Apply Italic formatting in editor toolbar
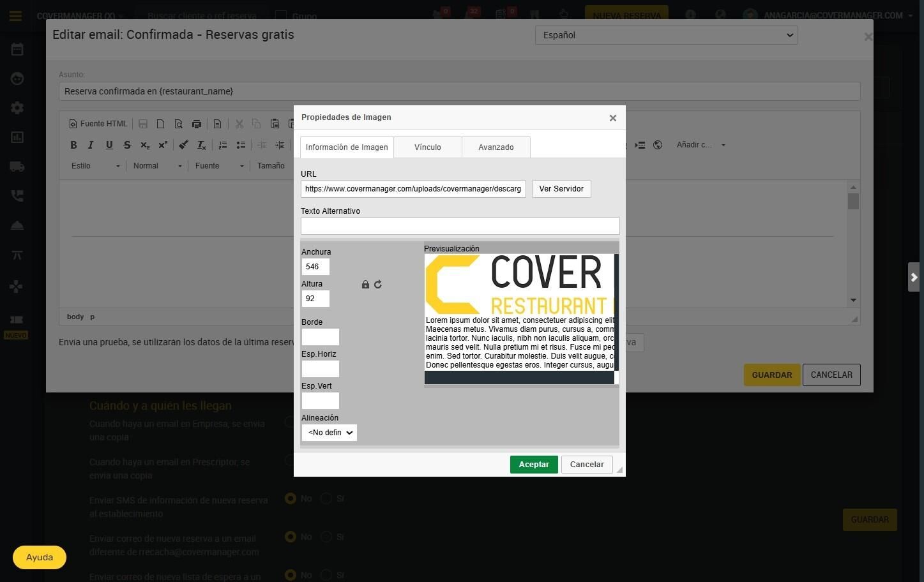Image resolution: width=924 pixels, height=582 pixels. pos(91,145)
